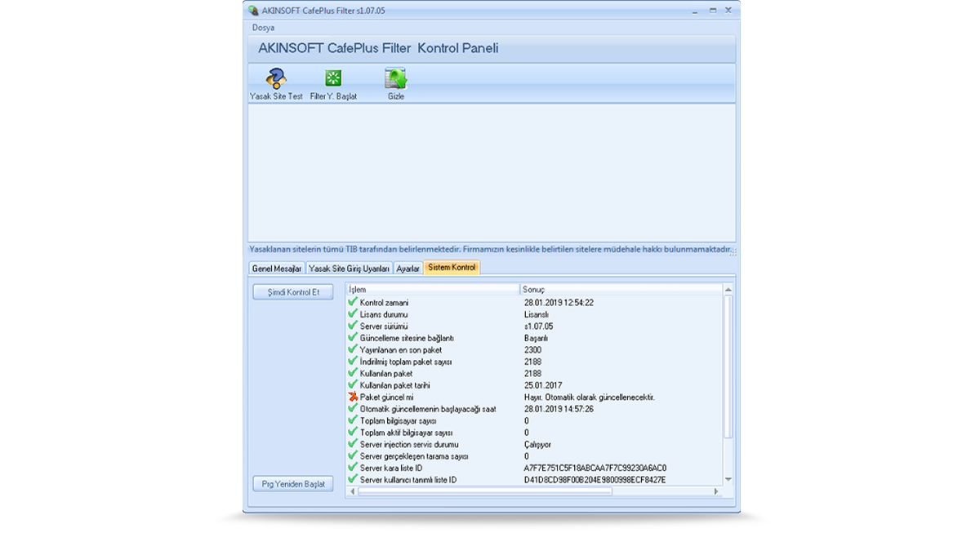Open the Dosya menu
Viewport: 980px width, 533px height.
coord(263,28)
